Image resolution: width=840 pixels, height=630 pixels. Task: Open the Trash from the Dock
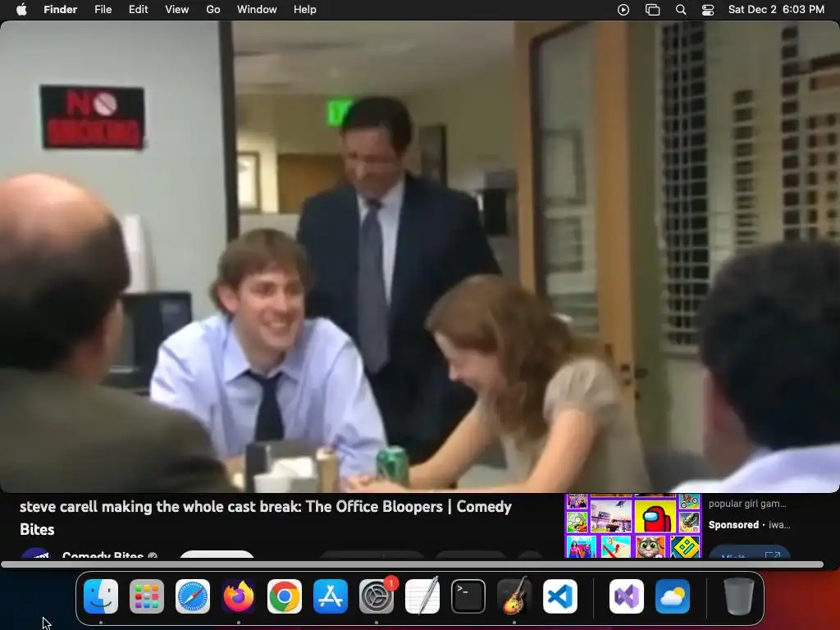click(x=739, y=596)
